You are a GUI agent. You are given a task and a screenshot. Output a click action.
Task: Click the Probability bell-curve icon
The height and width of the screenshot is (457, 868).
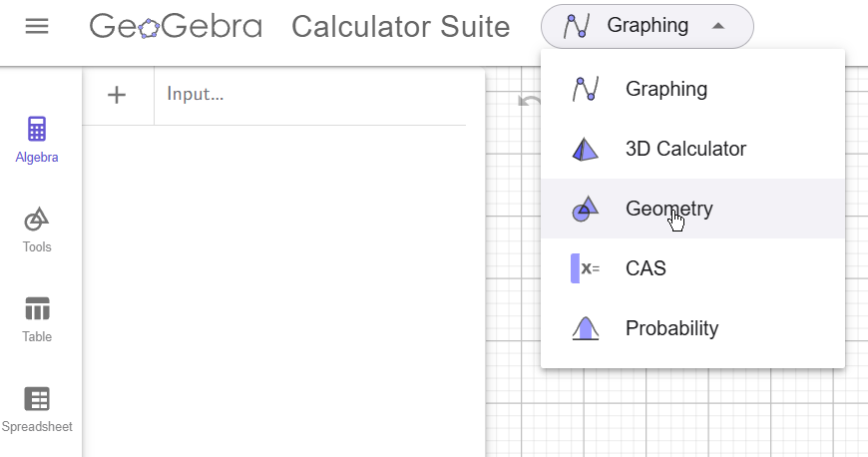tap(586, 328)
